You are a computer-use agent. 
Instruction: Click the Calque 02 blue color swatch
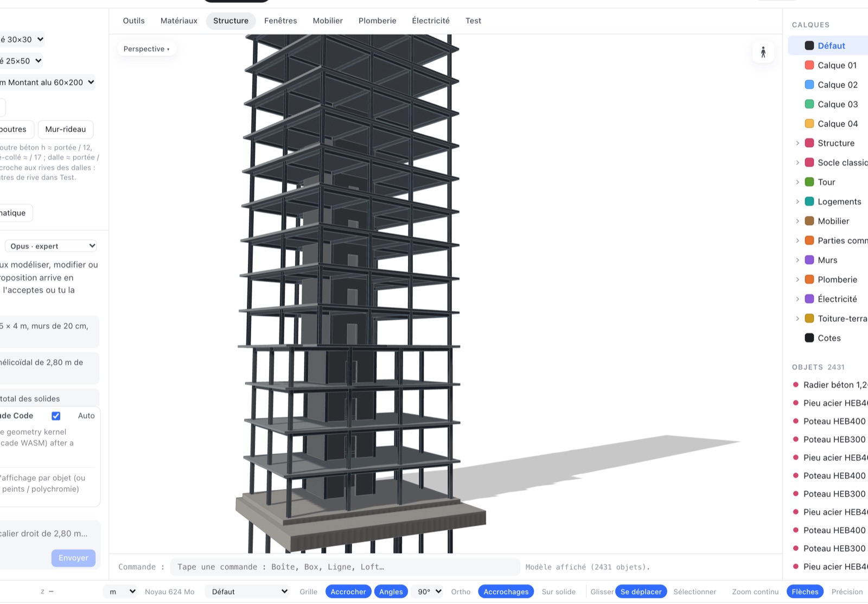[809, 85]
